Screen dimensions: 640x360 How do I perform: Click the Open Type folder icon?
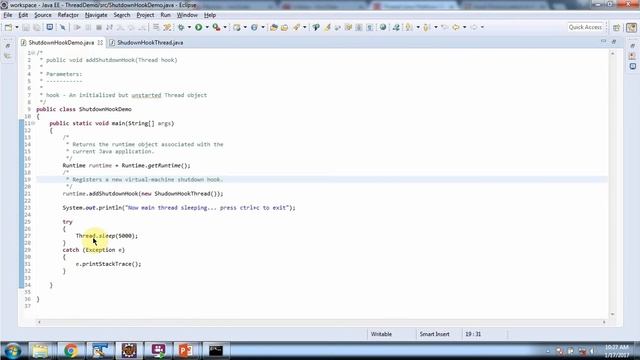click(274, 27)
